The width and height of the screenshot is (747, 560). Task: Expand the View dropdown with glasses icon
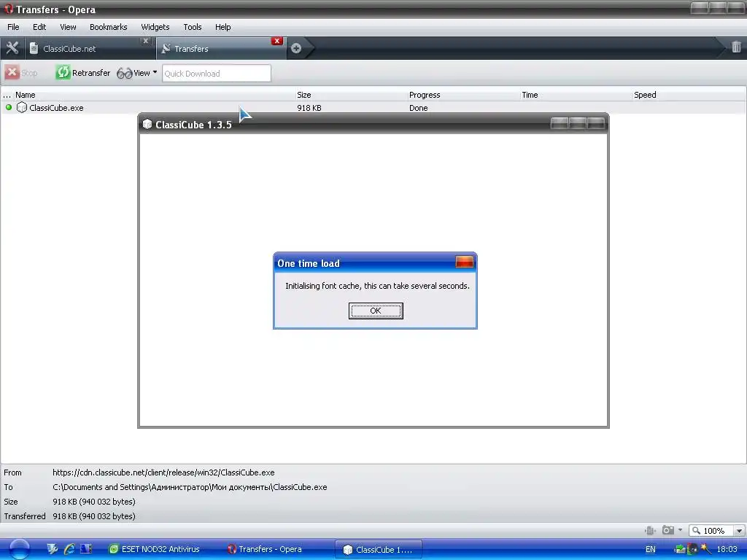pos(136,73)
